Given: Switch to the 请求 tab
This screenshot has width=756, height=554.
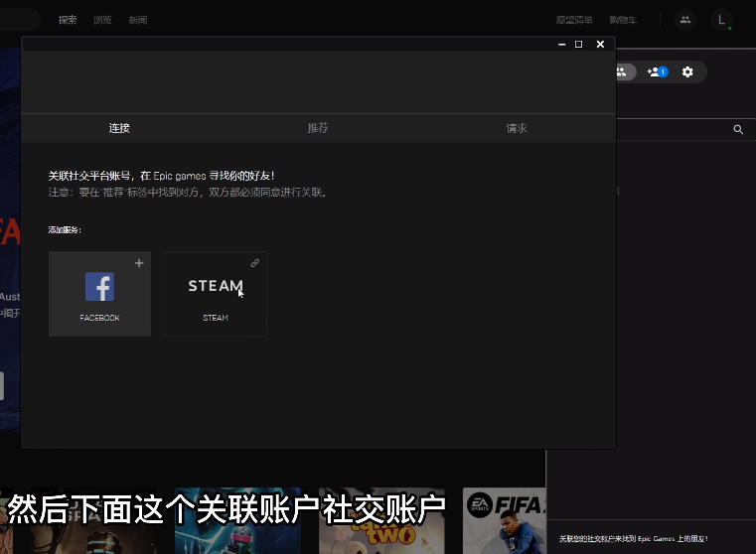Looking at the screenshot, I should pos(517,128).
